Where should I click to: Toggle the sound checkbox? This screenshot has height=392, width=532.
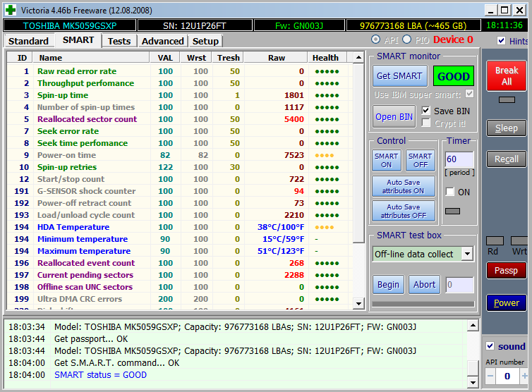[x=490, y=346]
